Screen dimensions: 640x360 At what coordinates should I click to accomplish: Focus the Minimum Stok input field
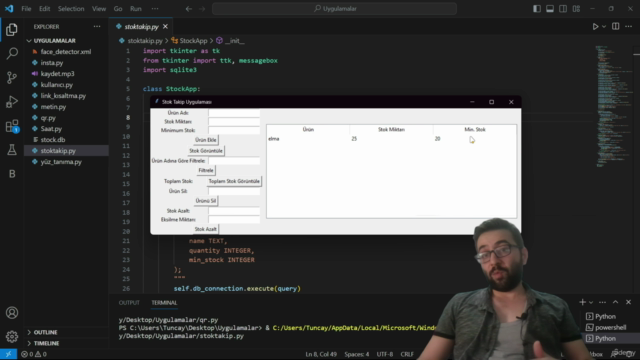point(234,130)
